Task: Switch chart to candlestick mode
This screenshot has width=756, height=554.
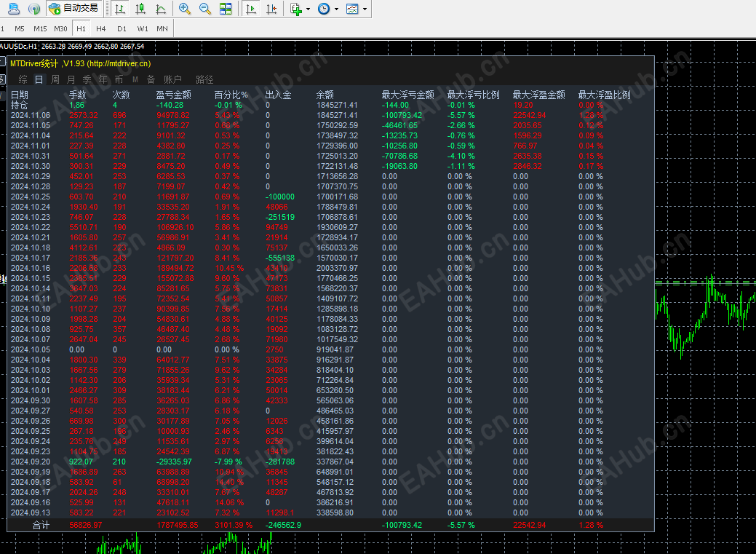Action: [140, 9]
